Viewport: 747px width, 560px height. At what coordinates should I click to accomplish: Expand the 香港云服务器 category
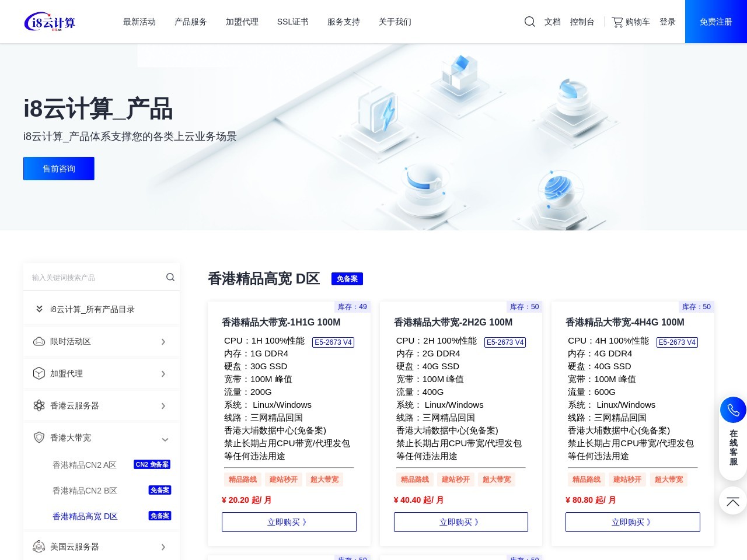[164, 407]
